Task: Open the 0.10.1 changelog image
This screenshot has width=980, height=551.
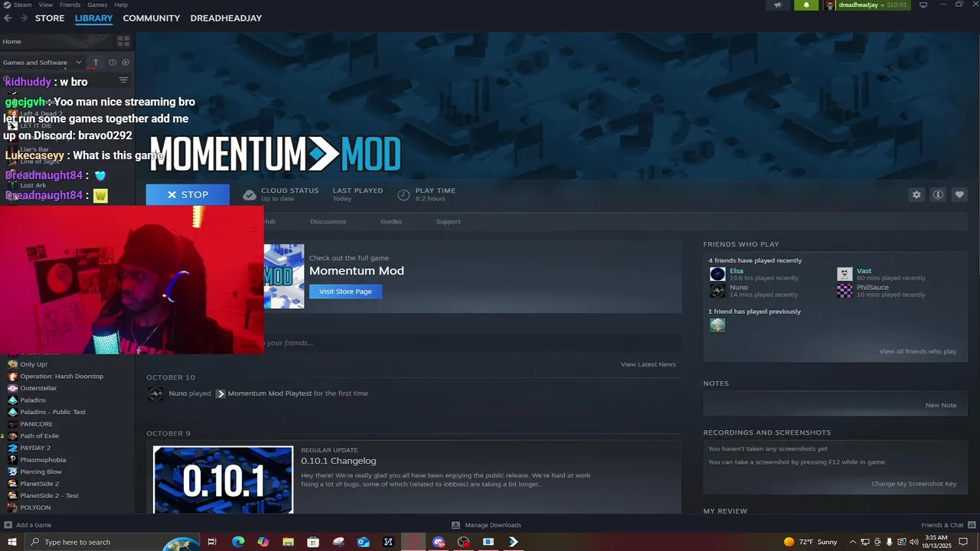Action: pyautogui.click(x=223, y=480)
